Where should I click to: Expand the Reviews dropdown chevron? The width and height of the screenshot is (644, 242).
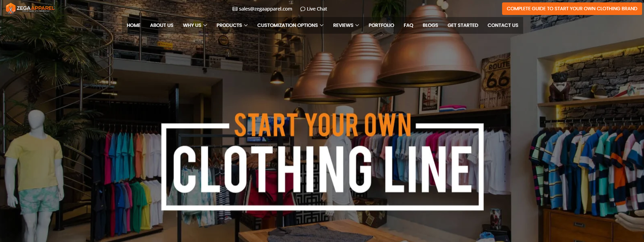[x=357, y=25]
